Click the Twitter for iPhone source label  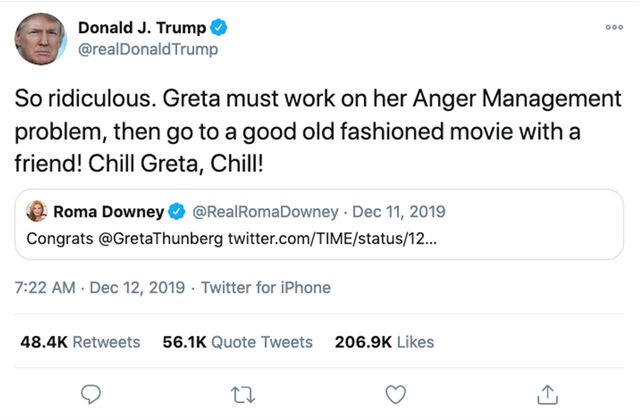[x=266, y=288]
